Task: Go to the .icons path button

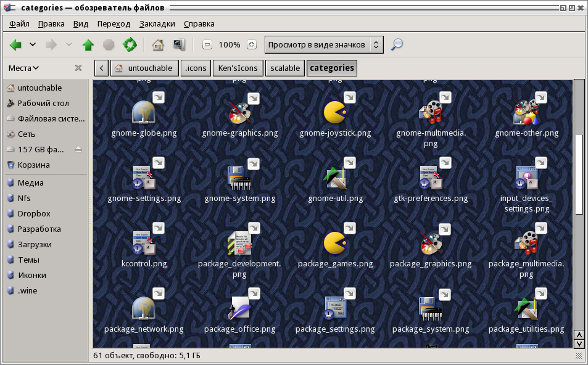Action: (x=196, y=68)
